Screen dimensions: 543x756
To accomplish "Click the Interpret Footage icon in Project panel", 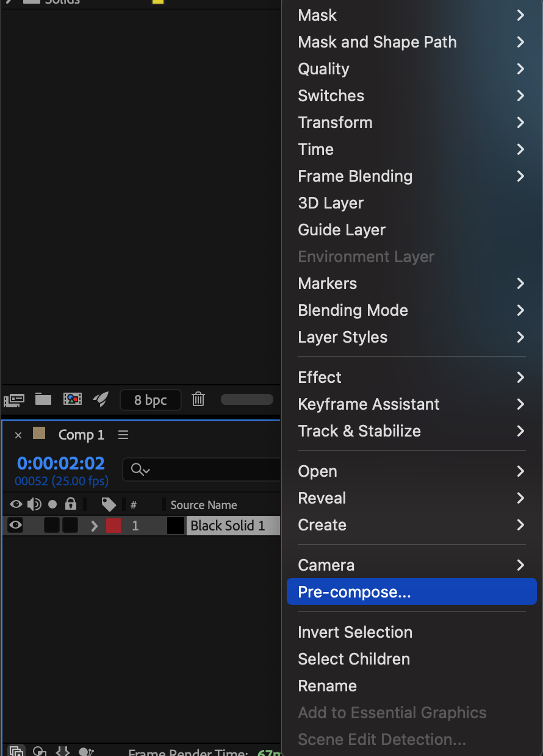I will click(13, 400).
